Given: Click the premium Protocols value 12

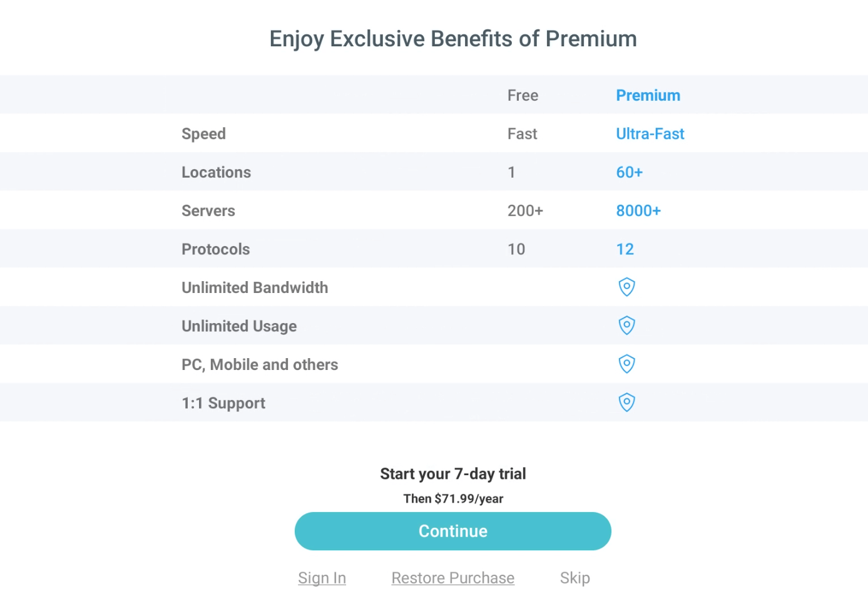Looking at the screenshot, I should [625, 249].
